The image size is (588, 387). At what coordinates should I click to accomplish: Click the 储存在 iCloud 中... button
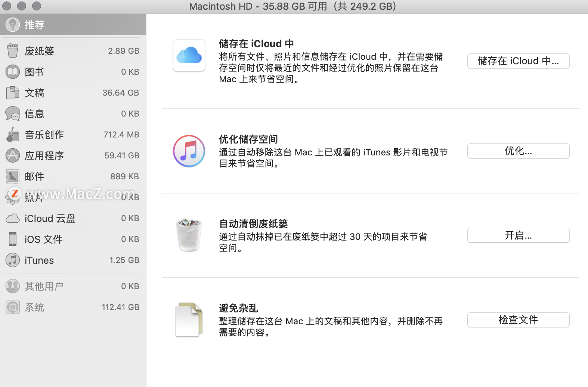pyautogui.click(x=518, y=61)
